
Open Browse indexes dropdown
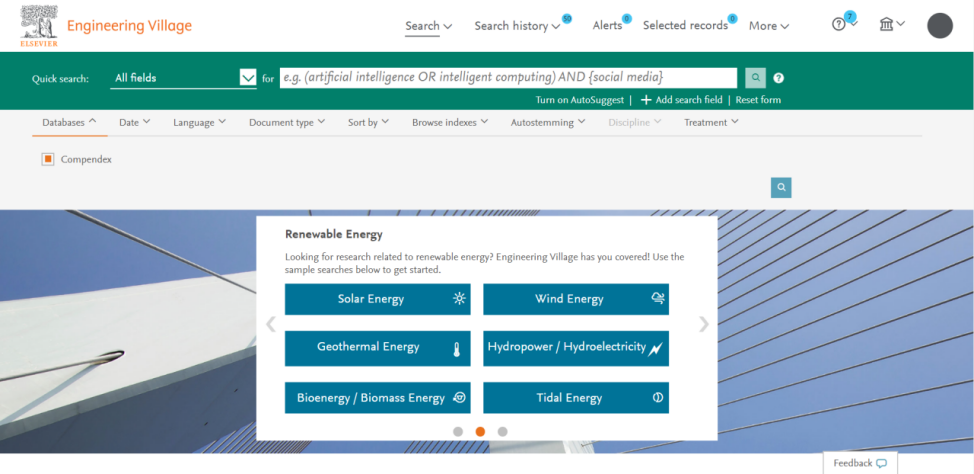pyautogui.click(x=450, y=122)
